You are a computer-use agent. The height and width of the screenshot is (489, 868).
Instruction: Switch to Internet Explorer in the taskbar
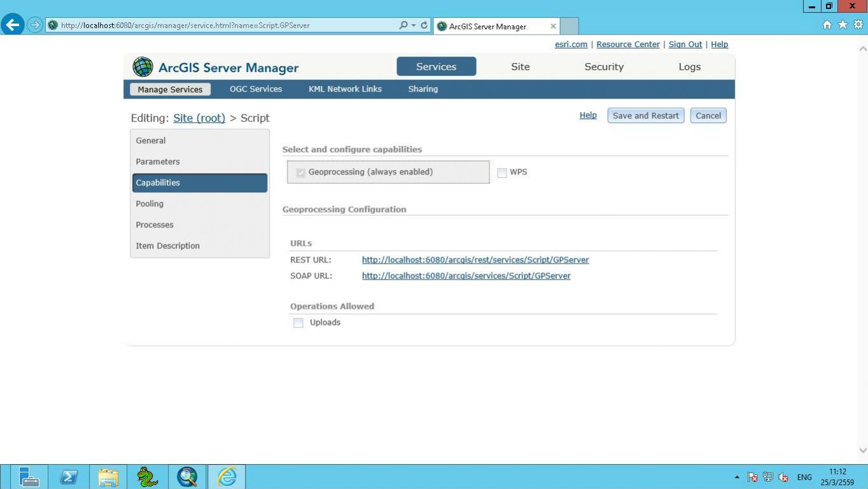click(227, 477)
